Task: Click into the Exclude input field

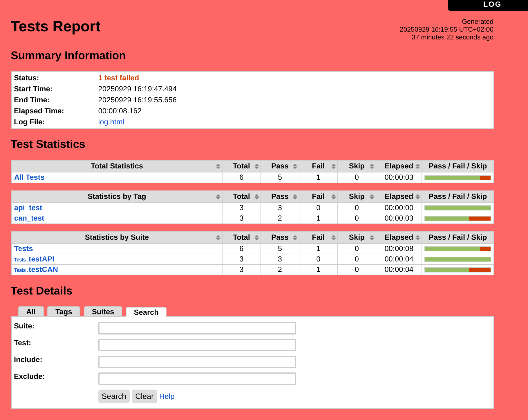Action: pyautogui.click(x=197, y=379)
